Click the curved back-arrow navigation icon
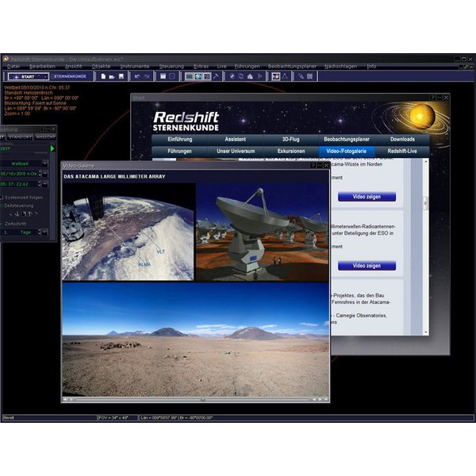Image resolution: width=476 pixels, height=476 pixels. tap(232, 76)
